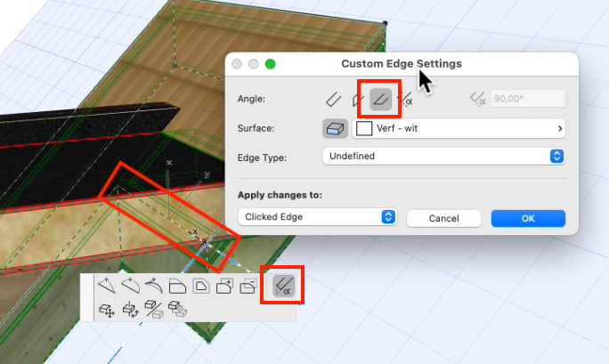Select the Insert new node pet palette tool

[x=107, y=286]
